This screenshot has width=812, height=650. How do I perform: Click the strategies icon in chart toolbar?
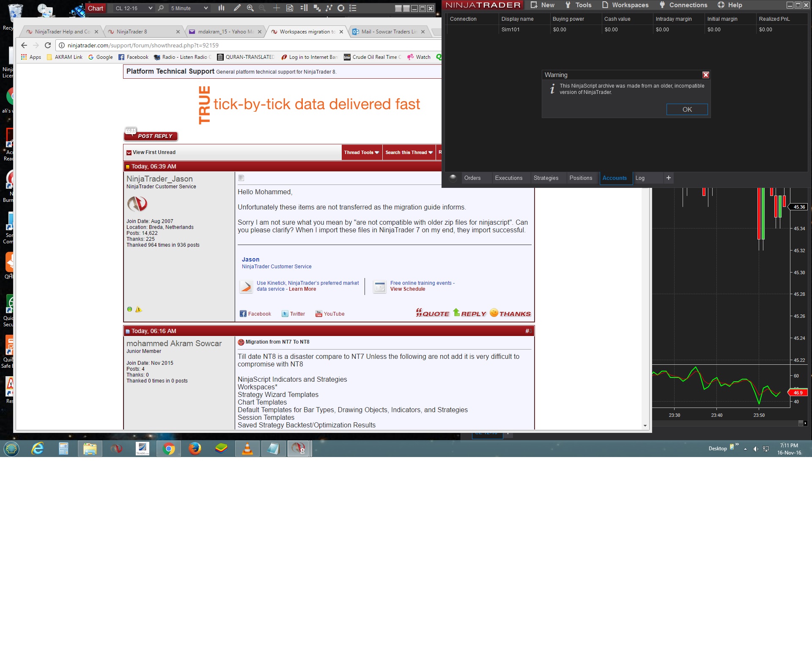point(329,8)
